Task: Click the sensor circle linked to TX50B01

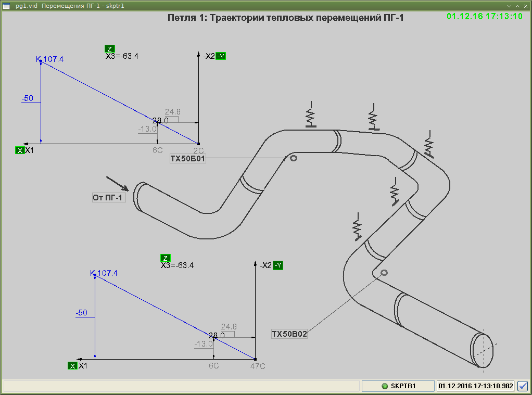Action: pyautogui.click(x=294, y=158)
